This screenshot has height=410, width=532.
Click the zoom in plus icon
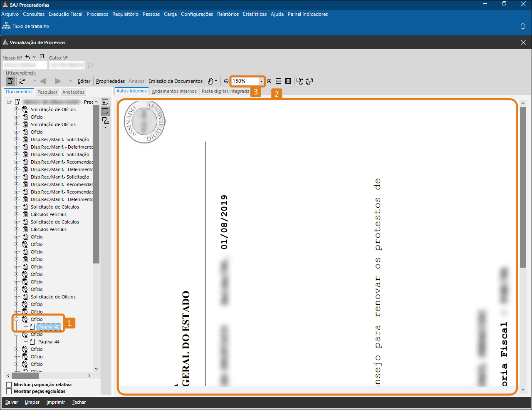tap(269, 81)
